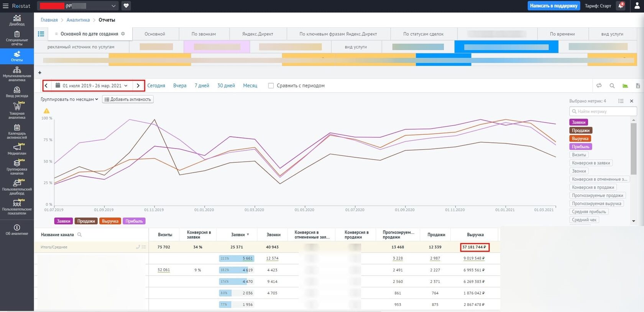
Task: Deselect Продажи metric in metrics panel
Action: click(x=581, y=131)
